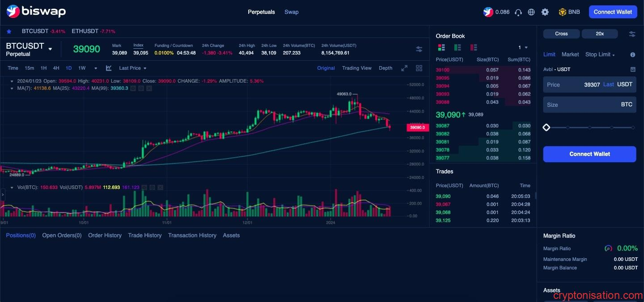
Task: Expand the chart to fullscreen
Action: point(404,68)
